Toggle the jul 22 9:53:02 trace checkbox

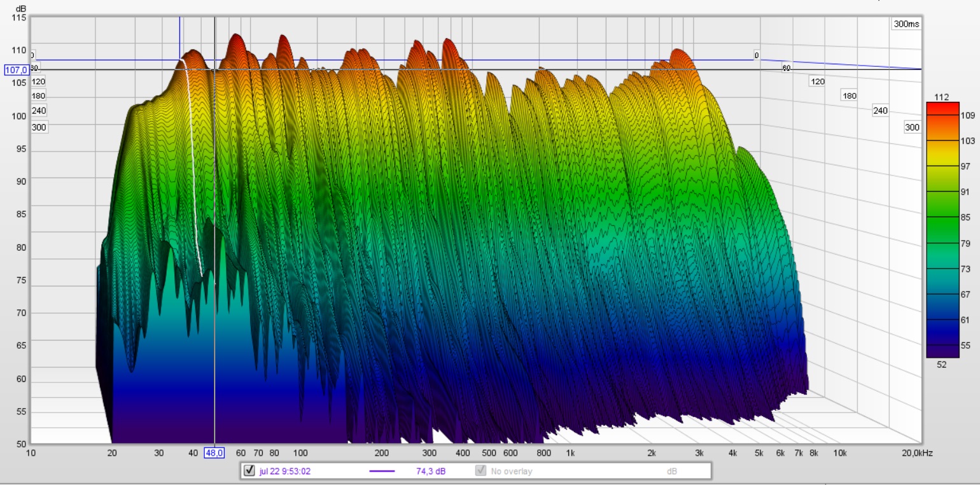(249, 471)
